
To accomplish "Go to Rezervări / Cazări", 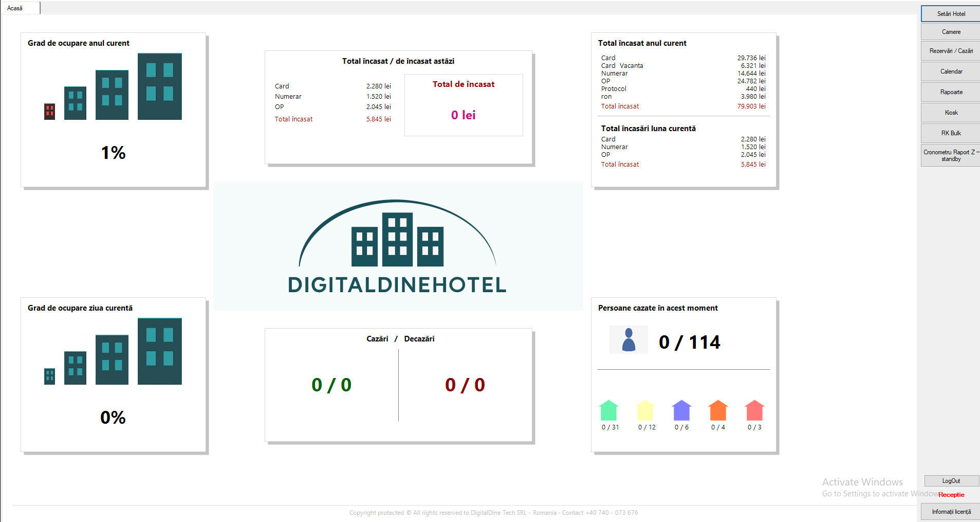I will click(951, 51).
